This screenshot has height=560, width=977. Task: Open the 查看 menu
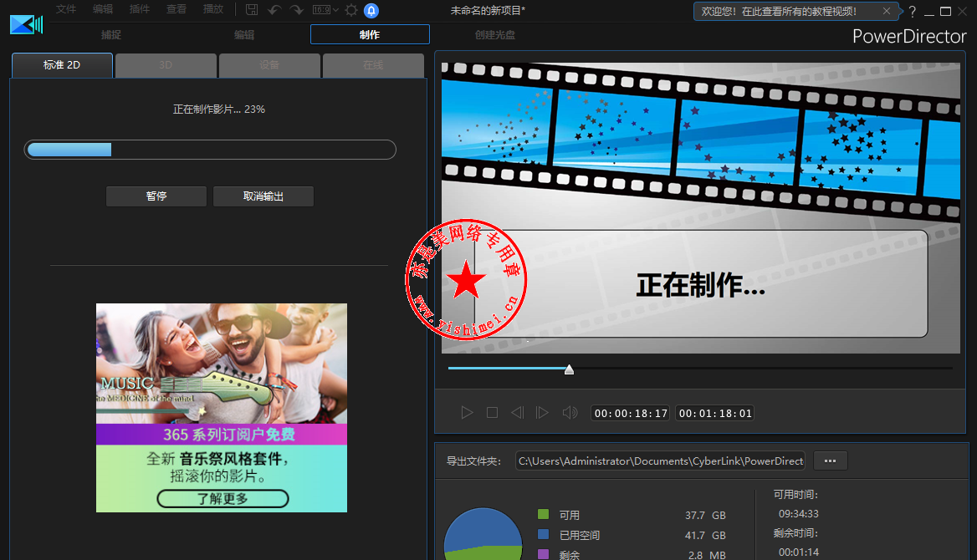(176, 9)
